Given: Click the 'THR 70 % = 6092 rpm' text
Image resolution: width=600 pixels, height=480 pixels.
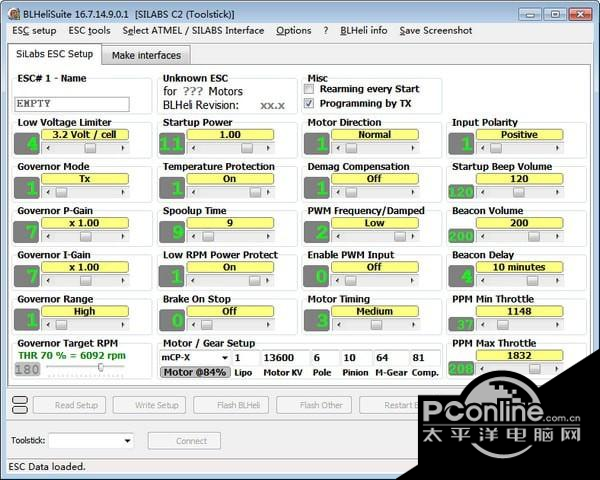Looking at the screenshot, I should (72, 356).
